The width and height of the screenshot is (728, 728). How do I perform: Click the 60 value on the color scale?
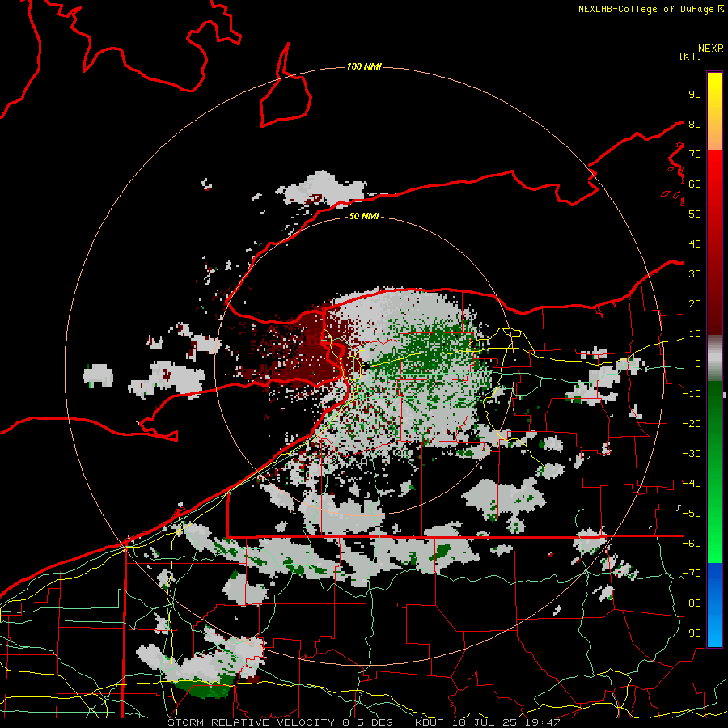(x=695, y=184)
